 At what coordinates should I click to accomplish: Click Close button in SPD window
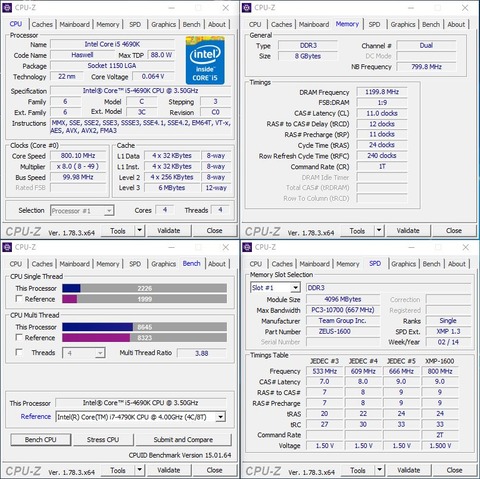454,470
